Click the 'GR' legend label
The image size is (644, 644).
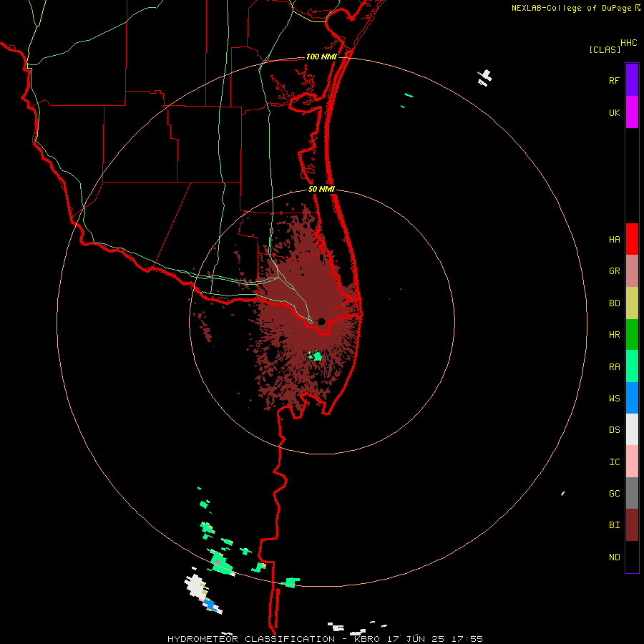[x=615, y=271]
